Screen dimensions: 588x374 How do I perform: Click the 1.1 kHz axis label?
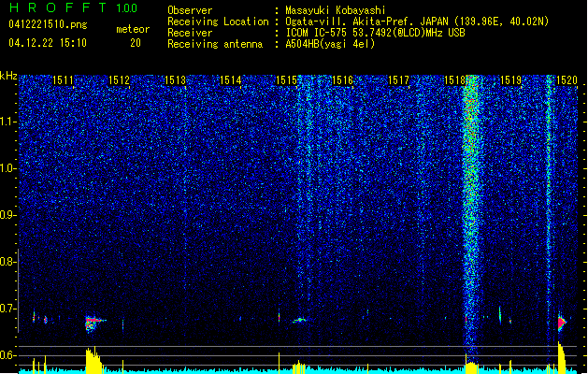tap(8, 122)
